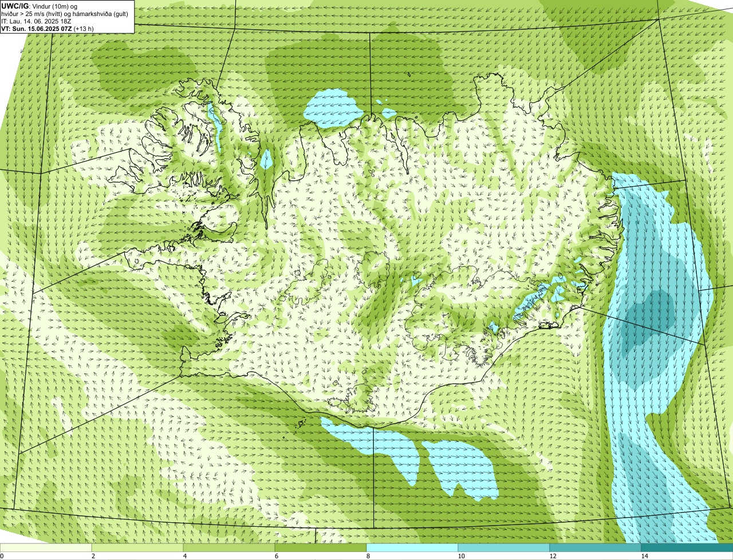Click the 'hviður > 25 m/s (hvítt)' text line
Viewport: 733px width, 560px height.
[x=65, y=14]
